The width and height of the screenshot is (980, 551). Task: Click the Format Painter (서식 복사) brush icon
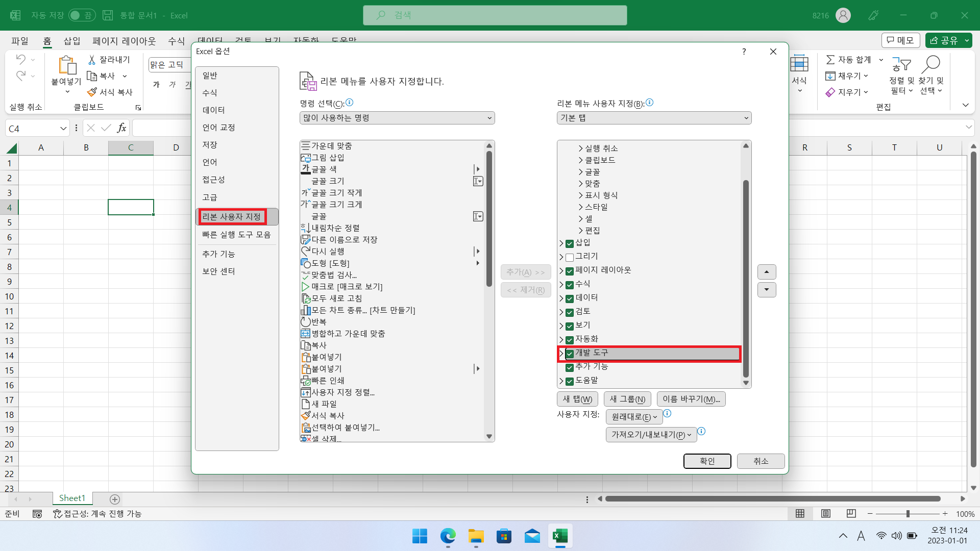(x=92, y=92)
